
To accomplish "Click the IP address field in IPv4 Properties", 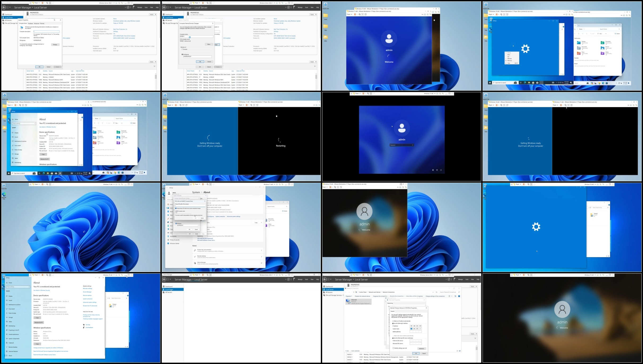I will pyautogui.click(x=416, y=326).
